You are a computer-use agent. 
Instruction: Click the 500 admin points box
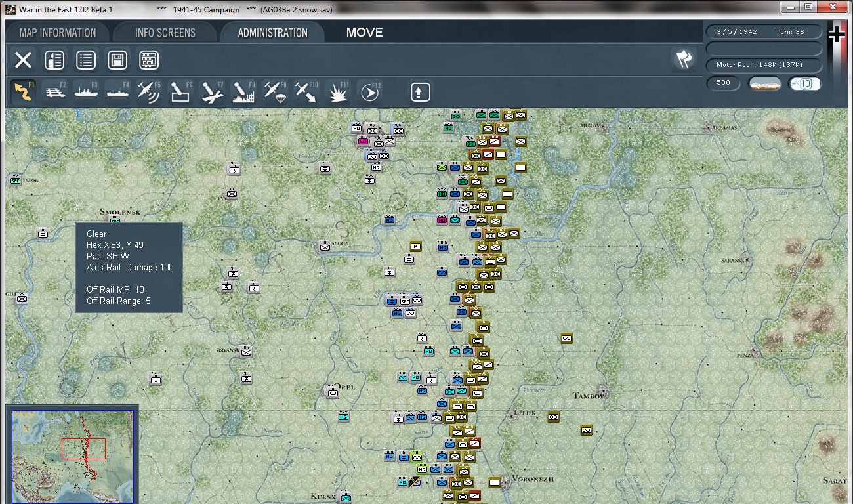coord(724,83)
